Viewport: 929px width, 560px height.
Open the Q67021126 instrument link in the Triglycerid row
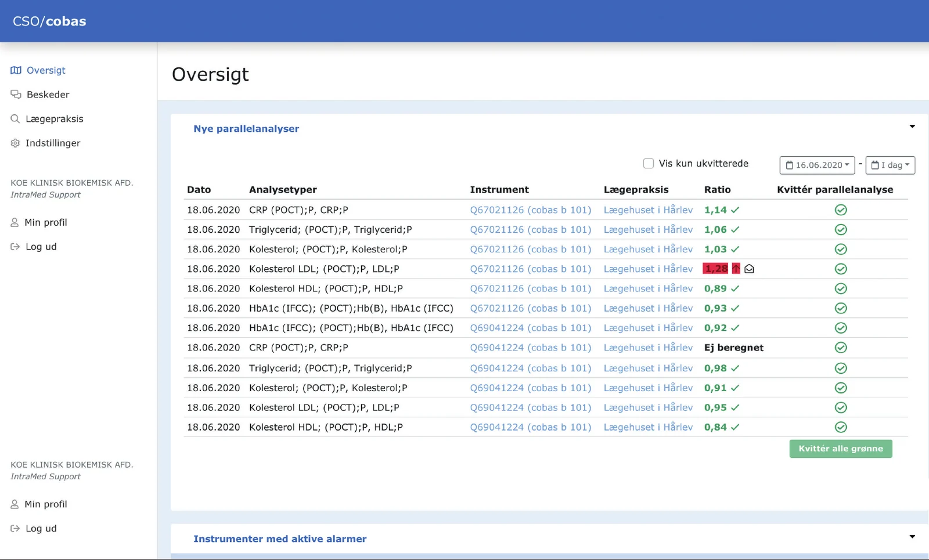click(x=530, y=230)
